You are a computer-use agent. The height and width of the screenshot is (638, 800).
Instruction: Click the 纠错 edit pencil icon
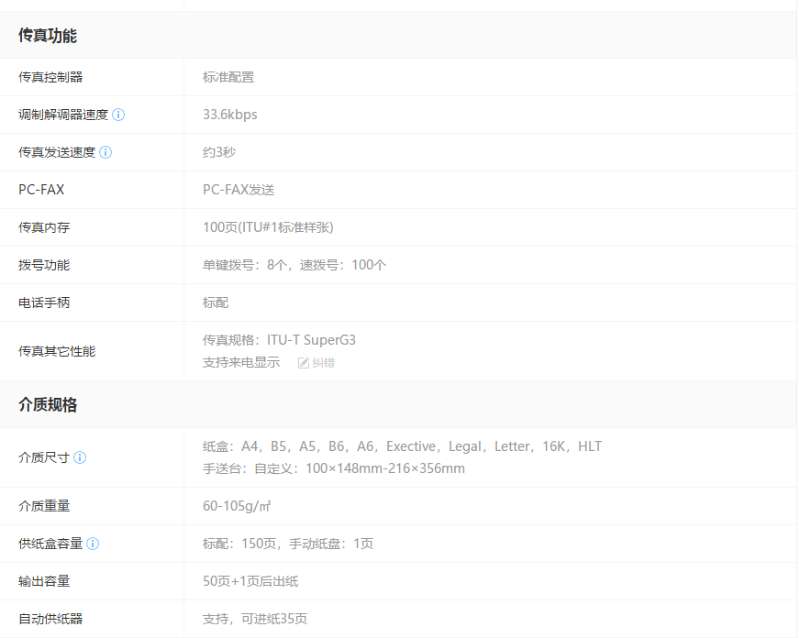pos(303,363)
